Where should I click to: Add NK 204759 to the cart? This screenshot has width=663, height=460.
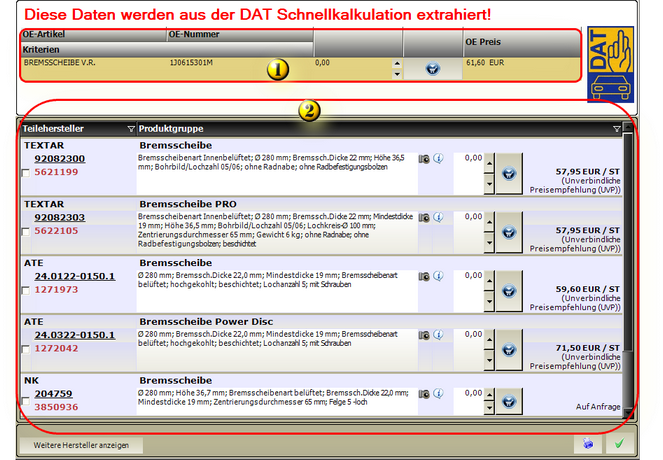(509, 401)
